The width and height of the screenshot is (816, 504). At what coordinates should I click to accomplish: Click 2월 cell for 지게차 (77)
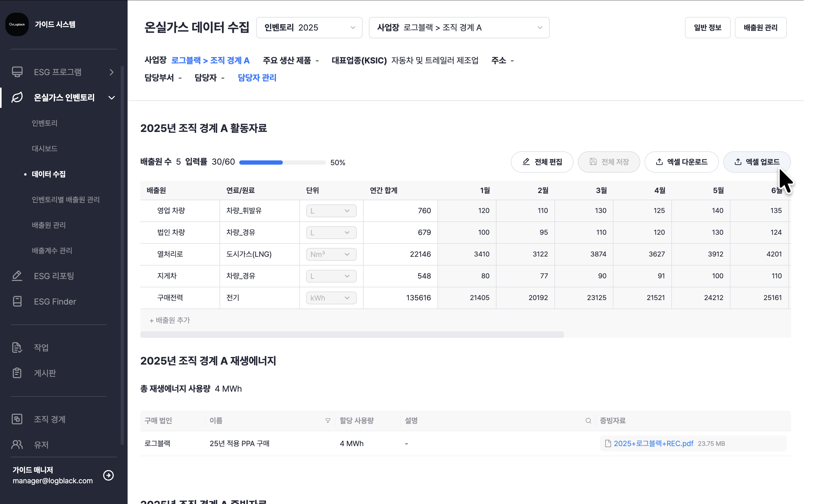(x=525, y=276)
